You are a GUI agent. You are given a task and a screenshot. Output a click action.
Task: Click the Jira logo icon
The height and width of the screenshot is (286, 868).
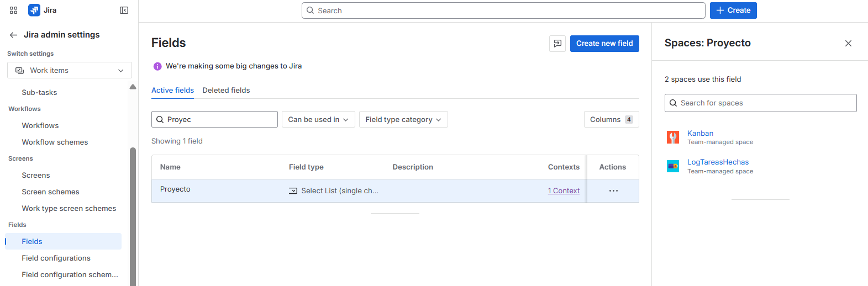34,10
